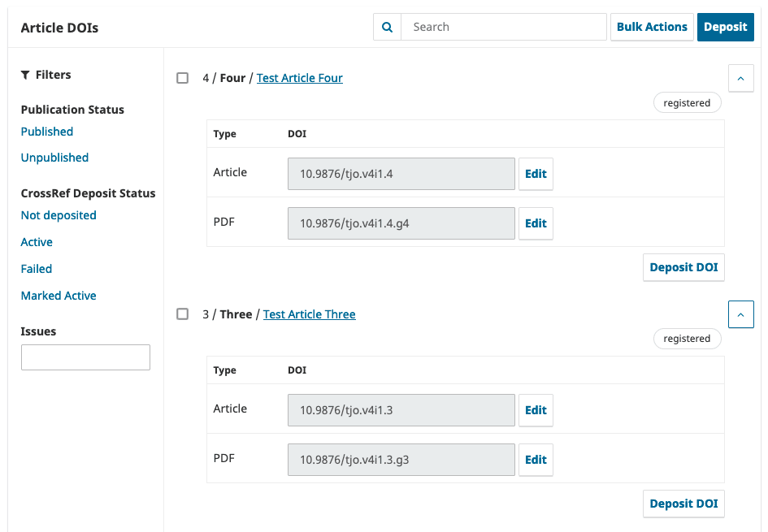
Task: Filter by Marked Active status
Action: pos(58,295)
